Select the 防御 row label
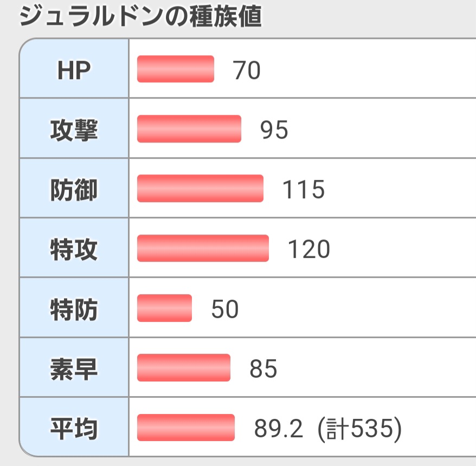476x466 pixels. click(74, 190)
